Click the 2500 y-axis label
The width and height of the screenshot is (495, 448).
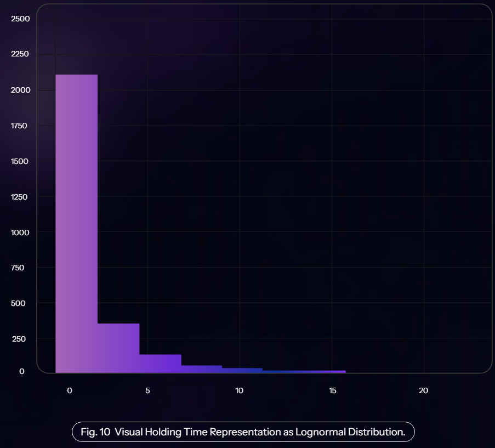coord(20,19)
